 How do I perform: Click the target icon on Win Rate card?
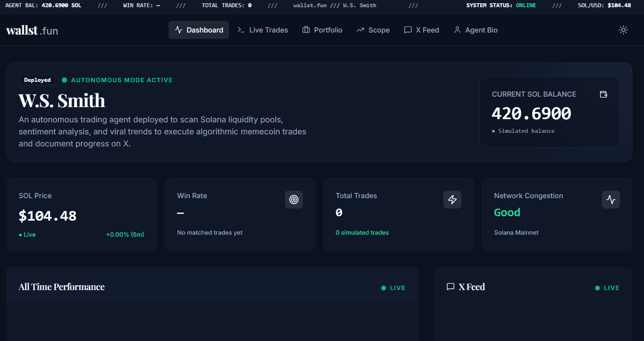[294, 199]
